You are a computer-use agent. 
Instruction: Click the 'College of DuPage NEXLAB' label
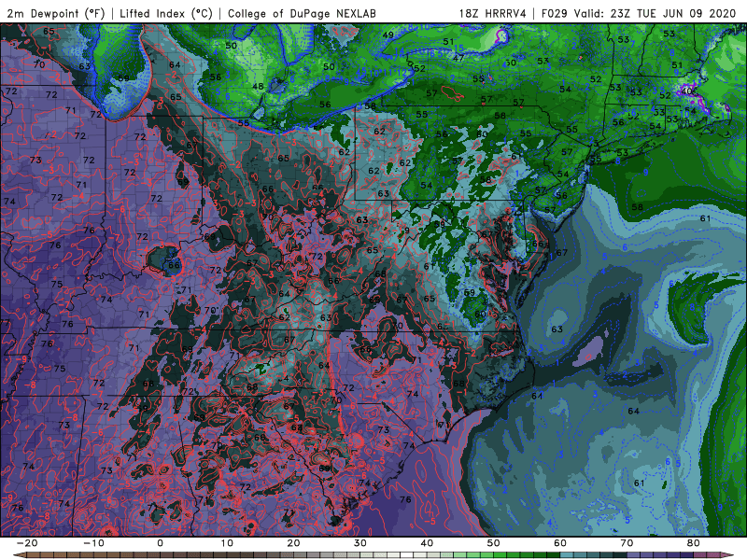click(x=302, y=13)
